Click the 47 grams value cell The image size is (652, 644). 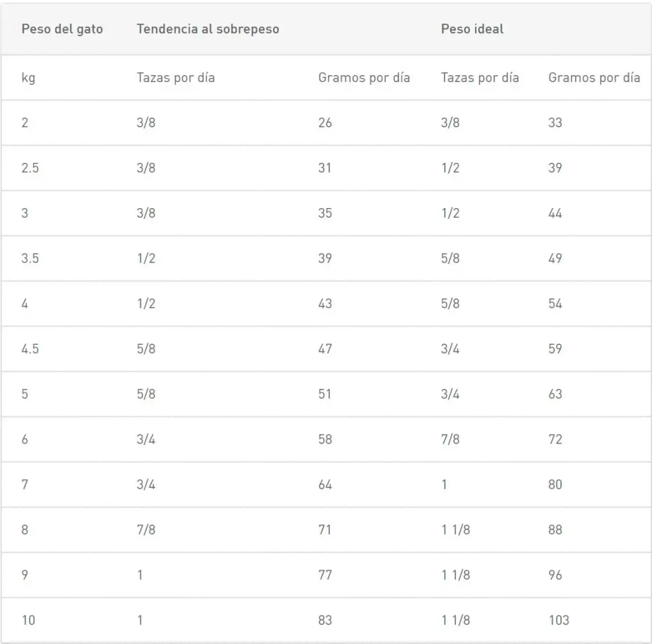pyautogui.click(x=325, y=349)
